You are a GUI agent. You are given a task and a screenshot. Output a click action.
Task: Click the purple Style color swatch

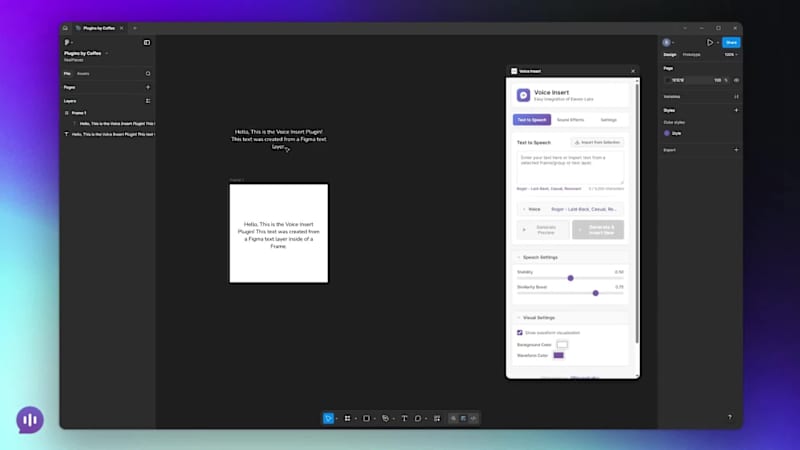(x=667, y=133)
